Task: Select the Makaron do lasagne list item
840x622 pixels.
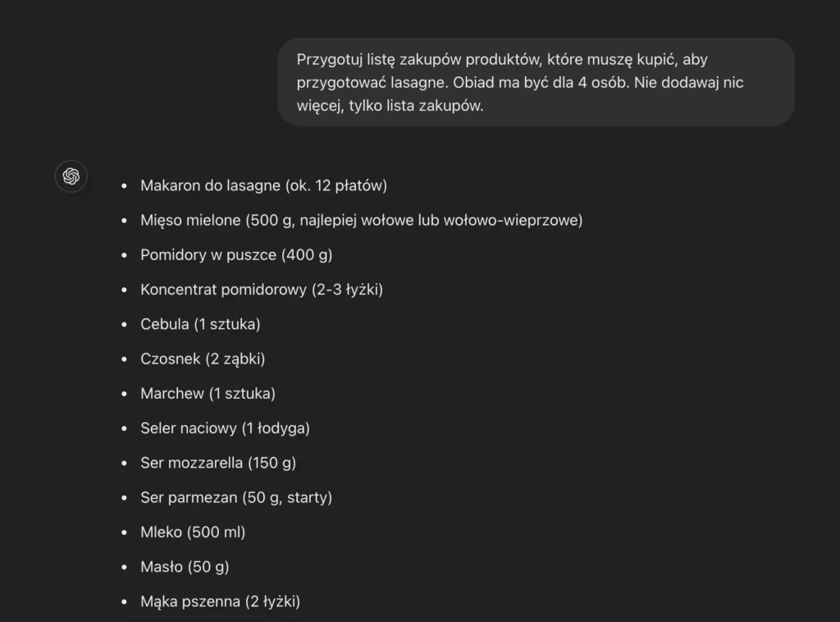Action: coord(263,185)
